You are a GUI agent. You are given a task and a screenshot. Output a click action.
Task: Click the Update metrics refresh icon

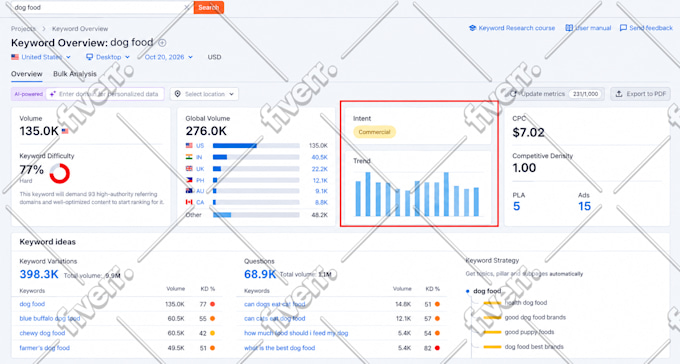click(x=513, y=94)
